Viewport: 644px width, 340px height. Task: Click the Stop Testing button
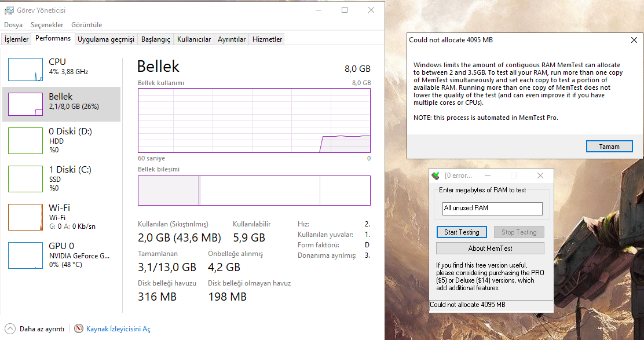point(519,232)
